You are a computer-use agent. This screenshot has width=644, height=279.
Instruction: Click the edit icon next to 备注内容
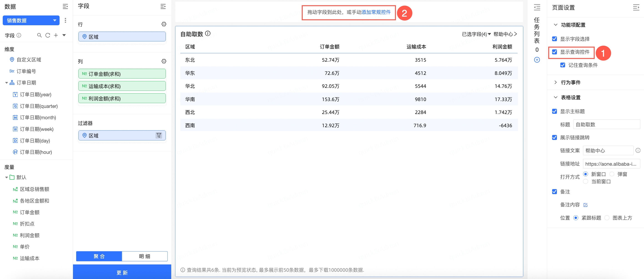(x=585, y=205)
